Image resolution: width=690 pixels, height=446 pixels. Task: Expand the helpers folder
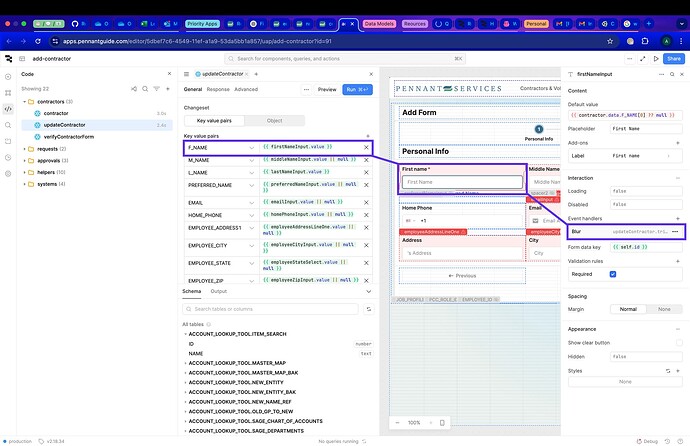coord(25,172)
